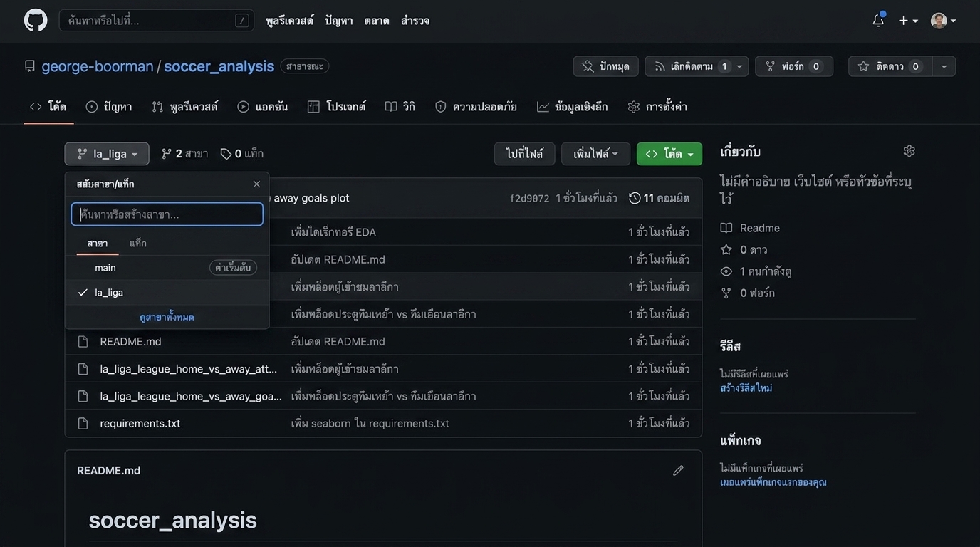The image size is (980, 547).
Task: Open the เพิ่มไฟล์ dropdown
Action: tap(596, 154)
